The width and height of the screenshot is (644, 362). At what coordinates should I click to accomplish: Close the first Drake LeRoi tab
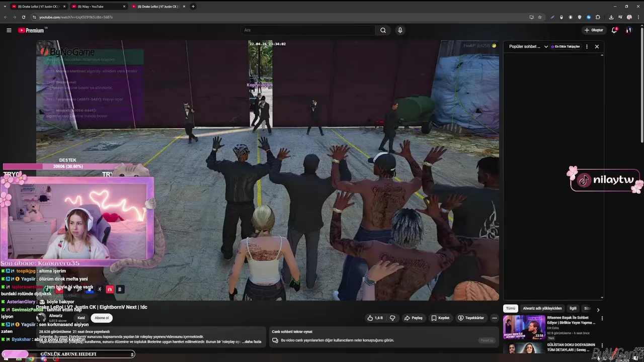(x=63, y=7)
